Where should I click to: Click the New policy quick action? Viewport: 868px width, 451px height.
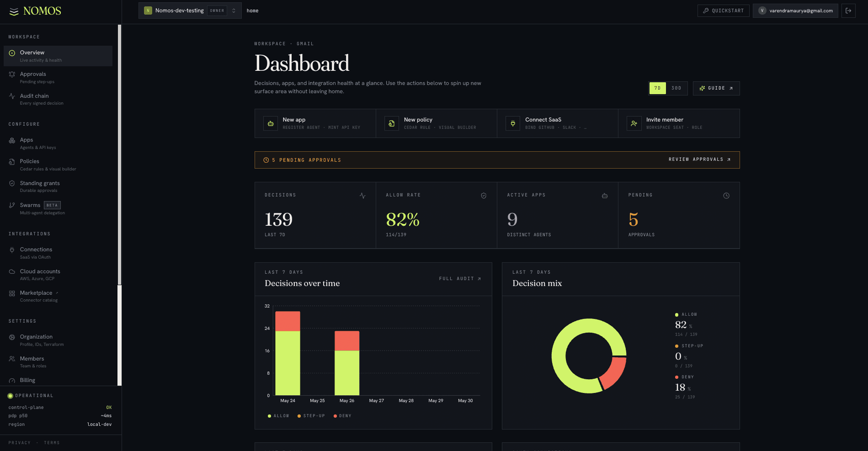pyautogui.click(x=437, y=123)
